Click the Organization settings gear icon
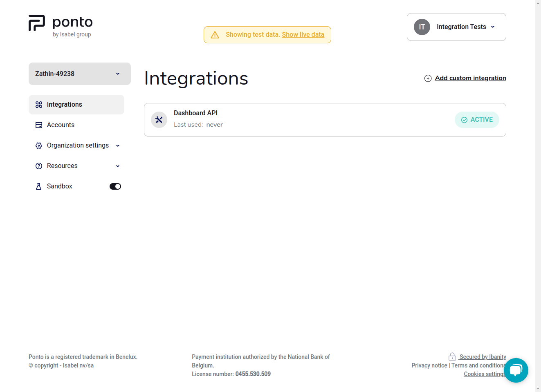Screen dimensions: 541x392 pos(38,145)
